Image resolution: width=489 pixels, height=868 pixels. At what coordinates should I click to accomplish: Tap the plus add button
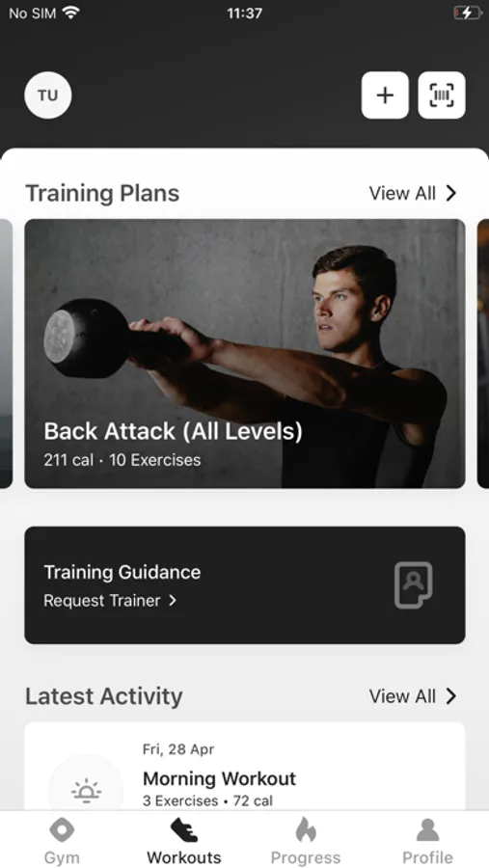click(x=385, y=95)
